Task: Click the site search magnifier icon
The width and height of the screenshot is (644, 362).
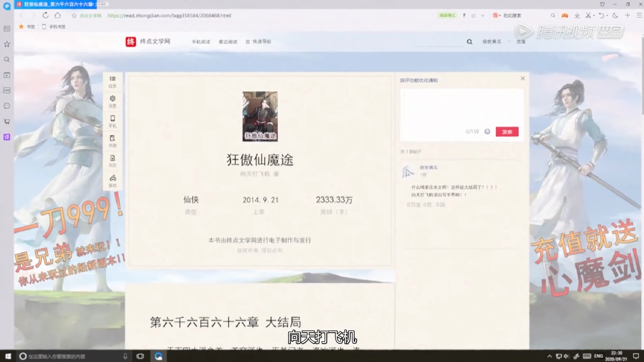Action: (469, 42)
